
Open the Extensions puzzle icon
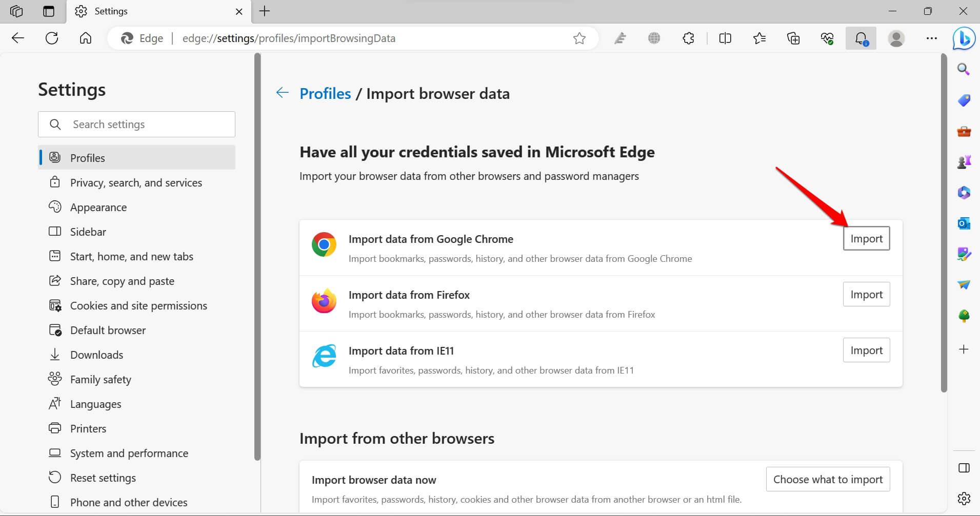[688, 38]
